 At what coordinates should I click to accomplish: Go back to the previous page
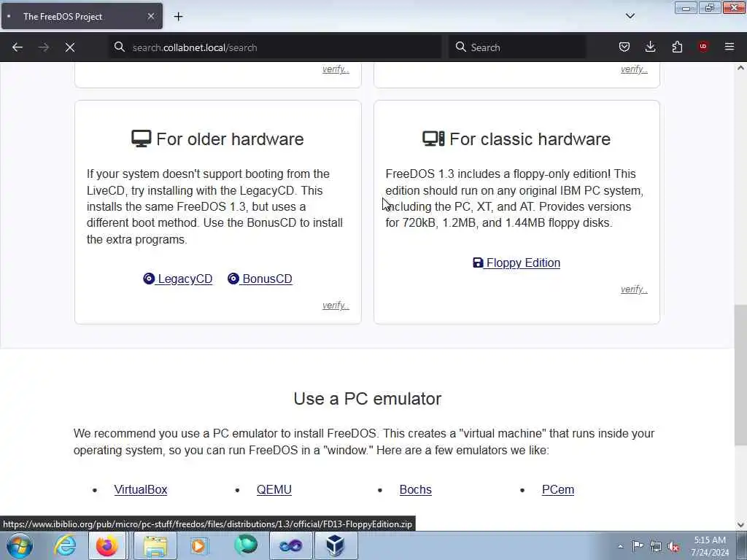18,47
